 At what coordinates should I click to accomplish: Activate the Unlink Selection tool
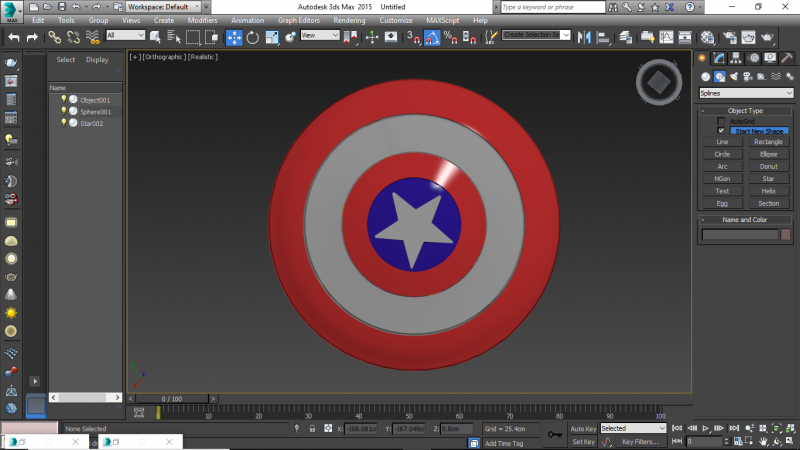[x=73, y=37]
